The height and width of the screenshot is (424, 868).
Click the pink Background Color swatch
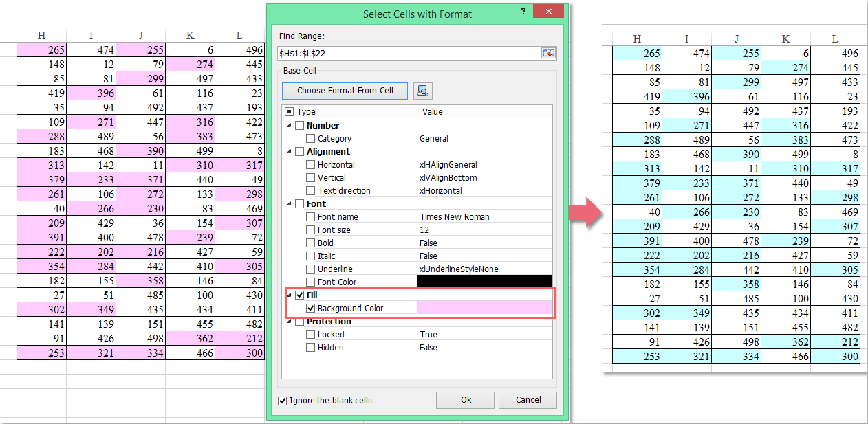[484, 308]
